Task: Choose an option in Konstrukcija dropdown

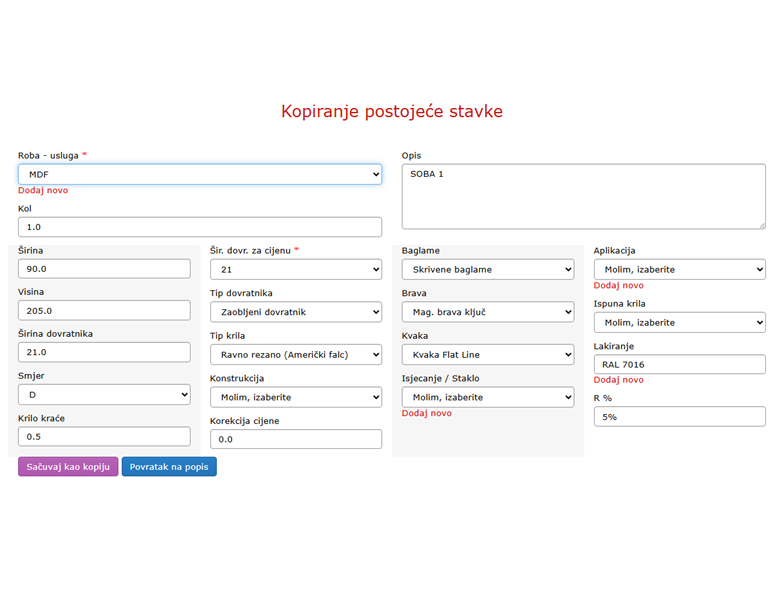Action: (x=295, y=397)
